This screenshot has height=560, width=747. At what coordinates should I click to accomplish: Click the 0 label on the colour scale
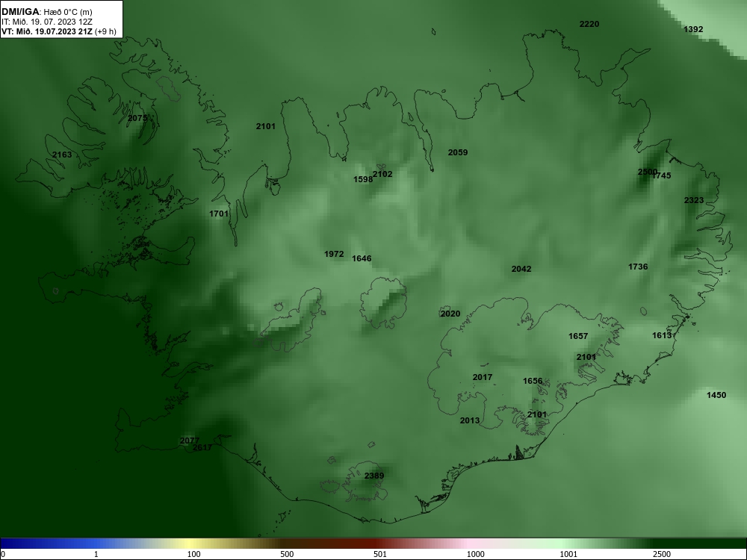click(x=3, y=554)
